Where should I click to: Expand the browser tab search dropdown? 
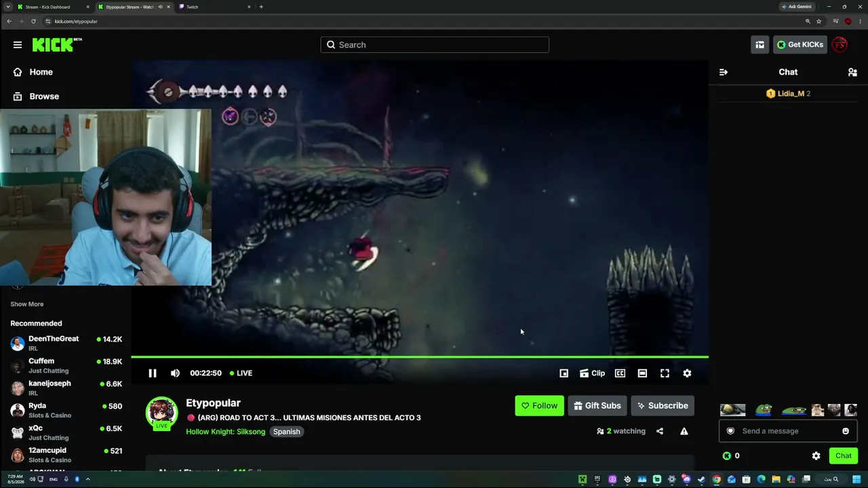click(x=7, y=7)
